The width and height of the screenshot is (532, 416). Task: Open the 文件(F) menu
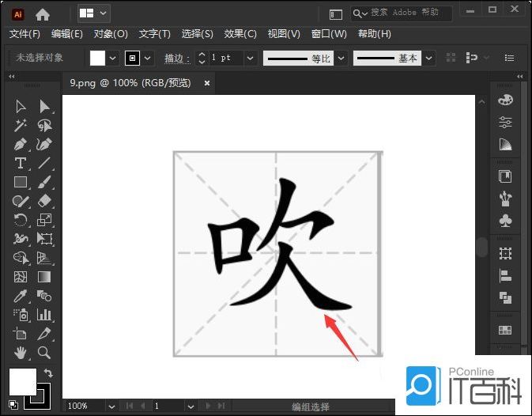(x=25, y=34)
